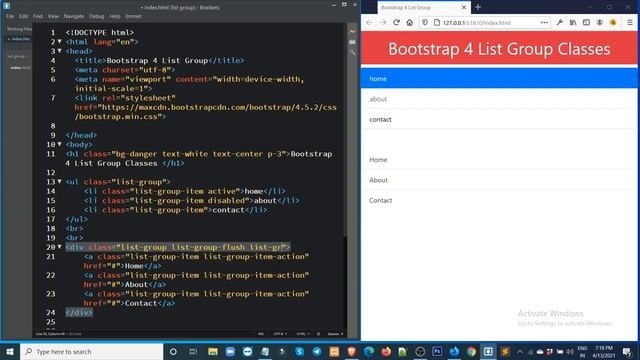Click the third Brackets right sidebar icon

[352, 52]
